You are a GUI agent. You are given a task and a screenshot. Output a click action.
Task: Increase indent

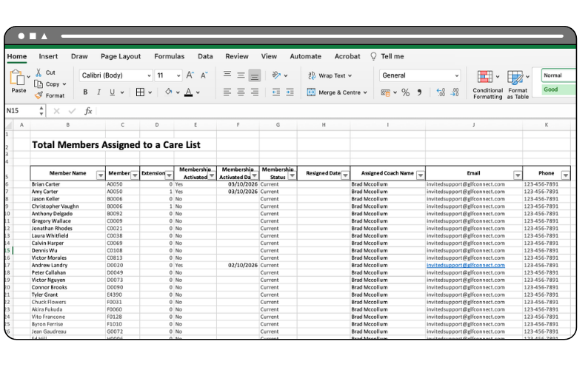point(290,92)
